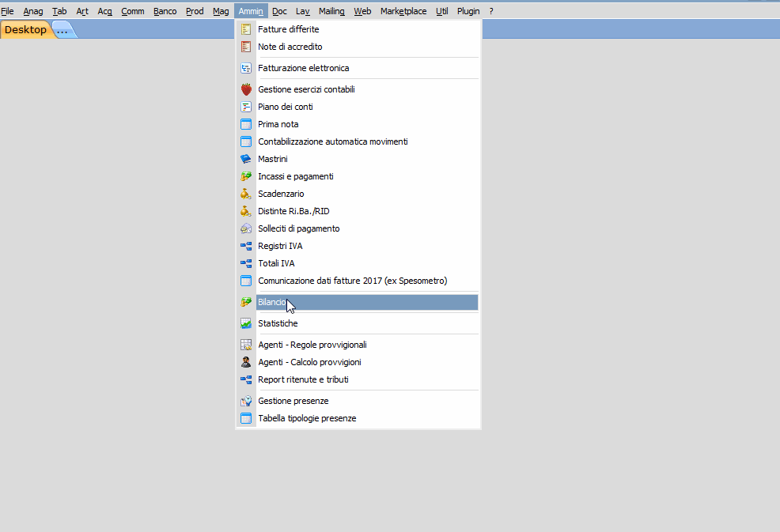Select Piano dei conti

pyautogui.click(x=367, y=107)
